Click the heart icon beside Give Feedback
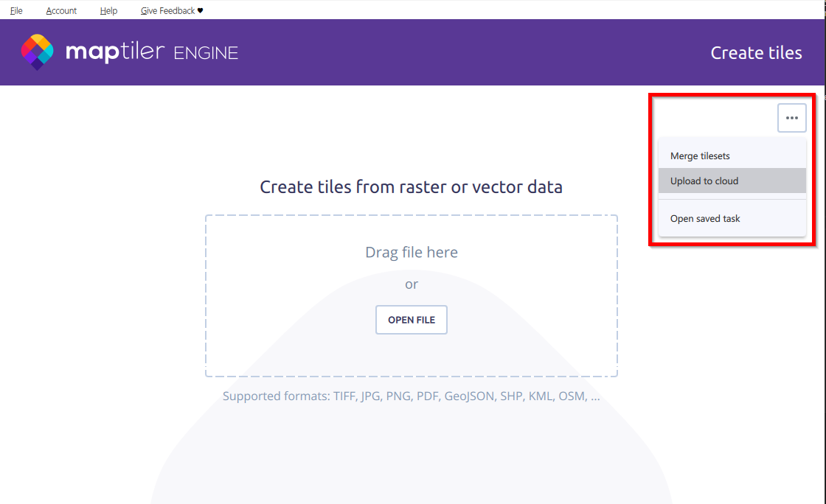Viewport: 826px width, 504px height. tap(200, 11)
